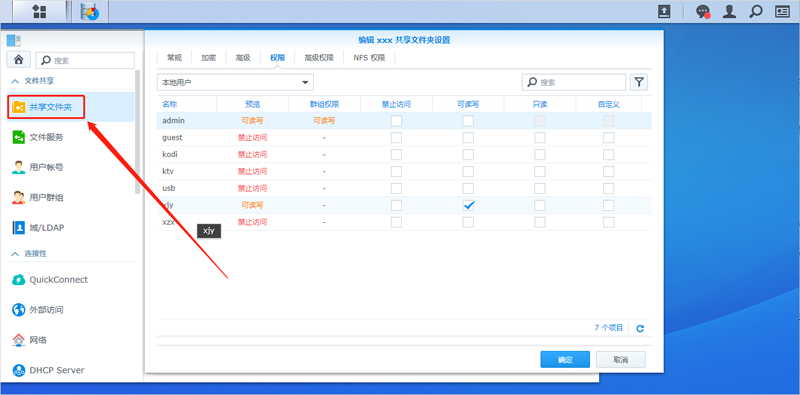Image resolution: width=800 pixels, height=395 pixels.
Task: Switch to the 加密 tab
Action: 209,58
